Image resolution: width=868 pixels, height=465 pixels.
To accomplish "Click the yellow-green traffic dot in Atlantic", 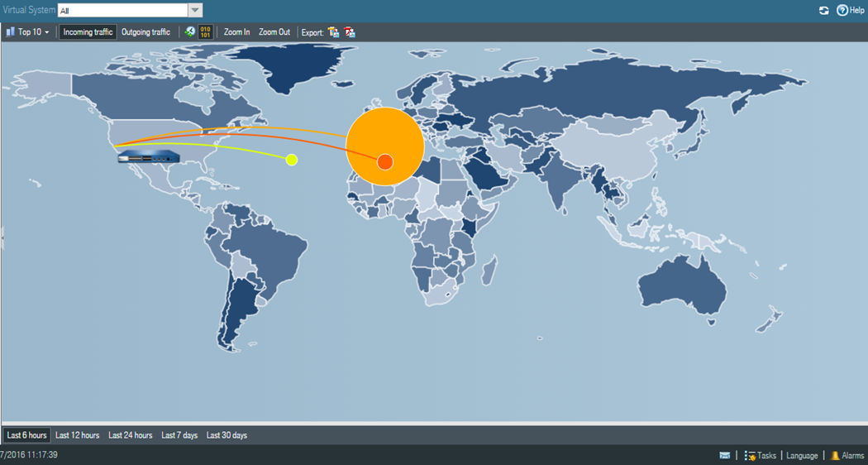I will 292,160.
